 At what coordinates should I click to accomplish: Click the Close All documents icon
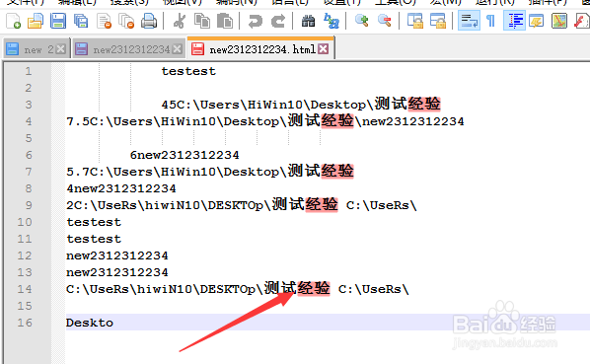(x=126, y=21)
